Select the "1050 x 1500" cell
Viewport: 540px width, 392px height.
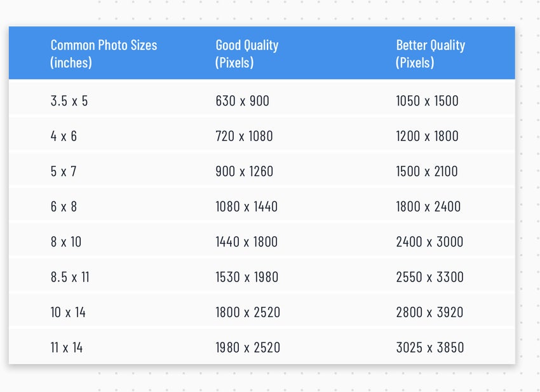click(x=427, y=100)
